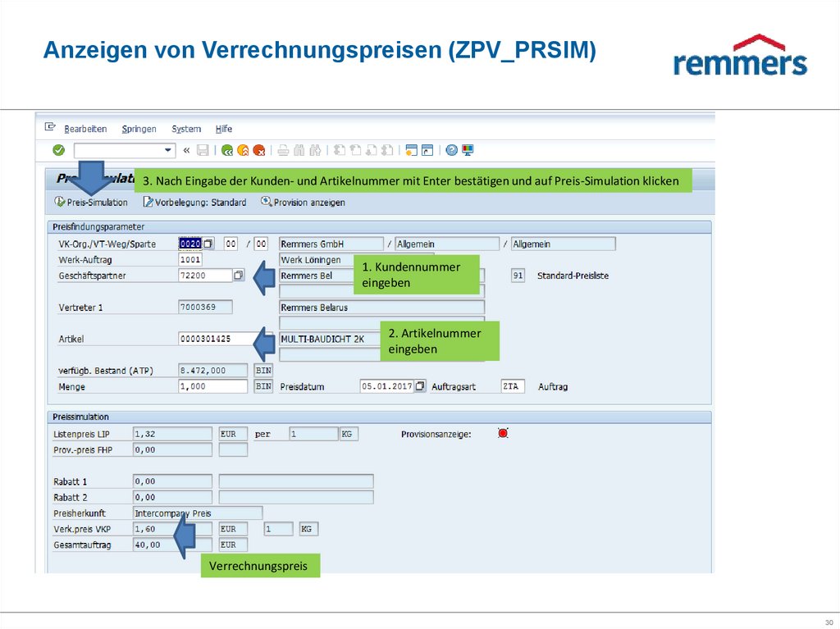Select the value picker on VK-Org field

(208, 243)
